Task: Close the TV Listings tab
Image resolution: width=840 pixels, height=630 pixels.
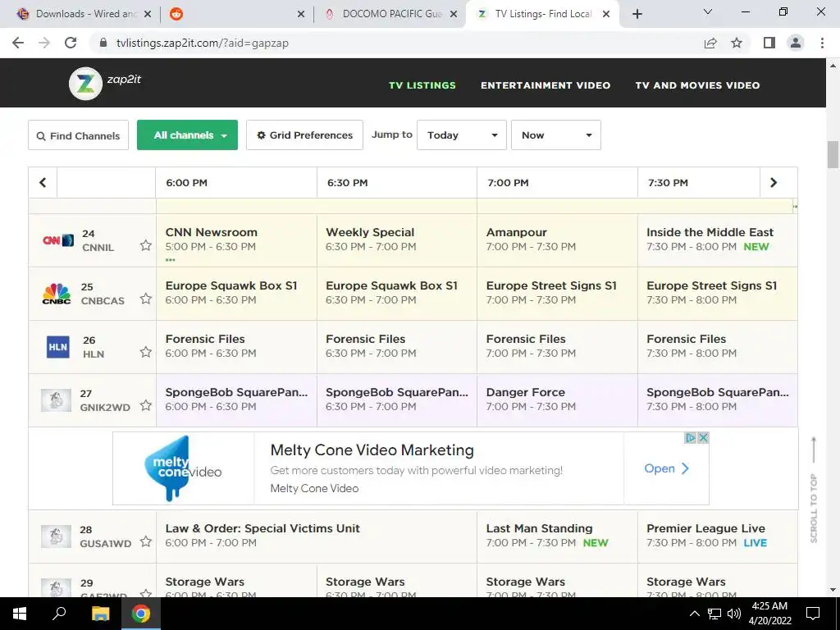Action: point(606,14)
